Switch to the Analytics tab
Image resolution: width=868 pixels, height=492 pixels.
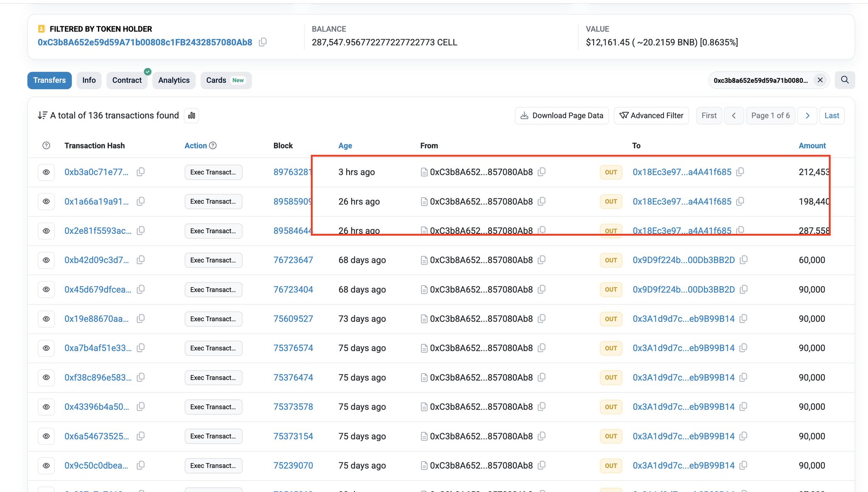pyautogui.click(x=174, y=80)
